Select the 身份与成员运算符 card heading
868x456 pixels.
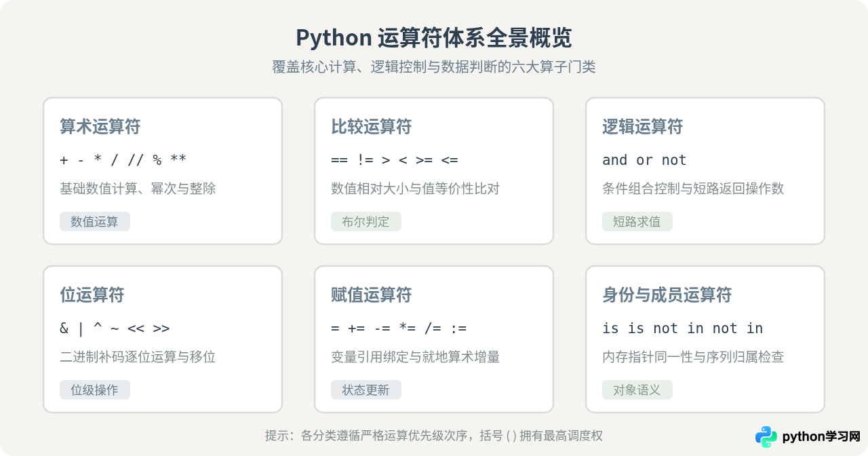coord(667,295)
